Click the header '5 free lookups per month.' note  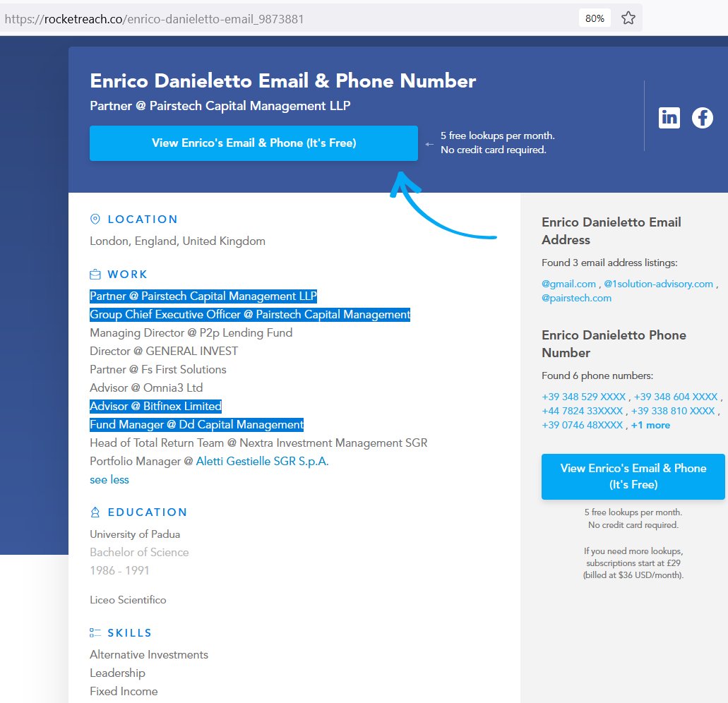[498, 136]
